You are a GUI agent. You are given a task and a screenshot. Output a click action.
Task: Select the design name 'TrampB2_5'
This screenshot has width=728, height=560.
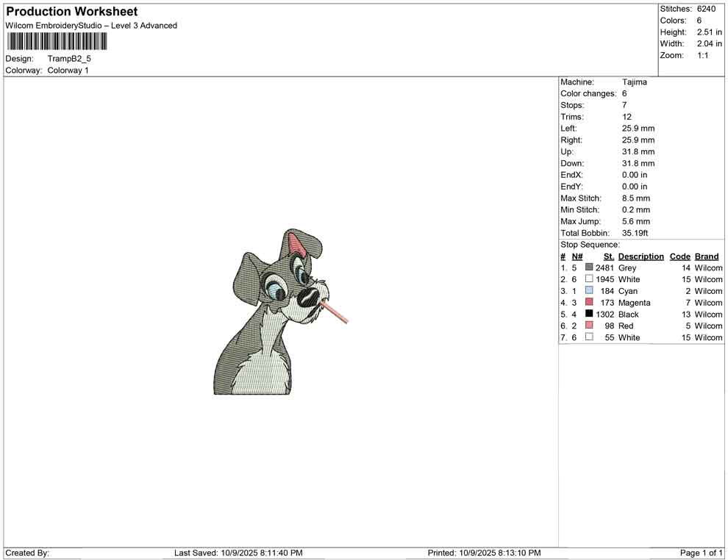tap(69, 59)
